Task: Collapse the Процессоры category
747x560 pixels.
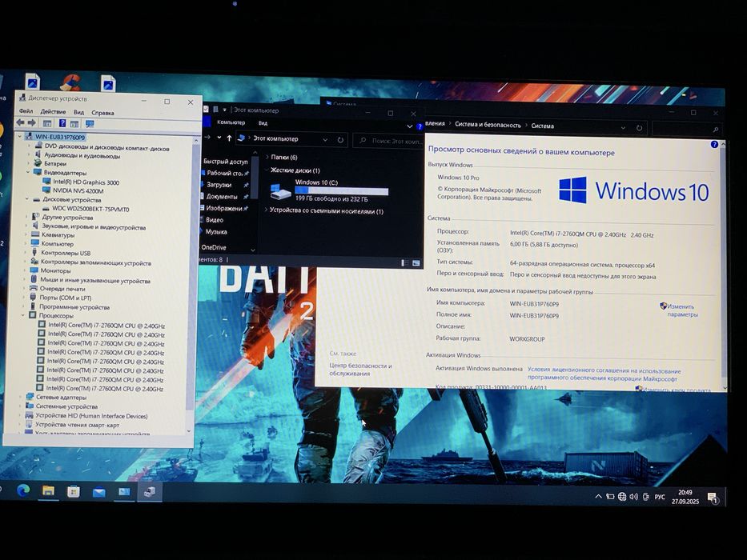Action: (x=23, y=314)
